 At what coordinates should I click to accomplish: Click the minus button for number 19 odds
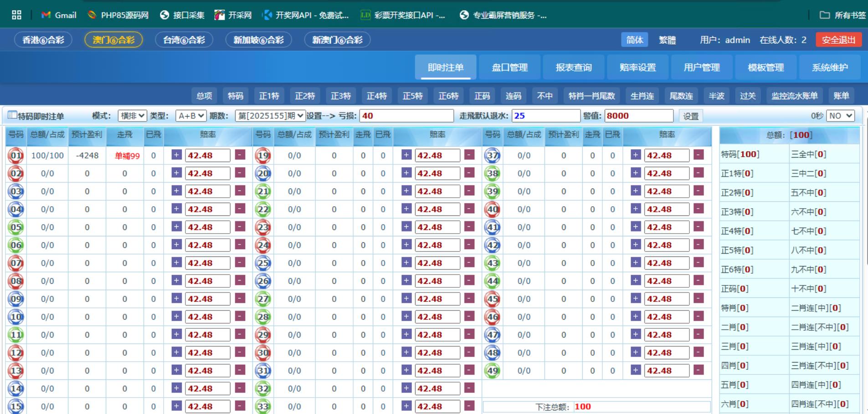coord(469,155)
